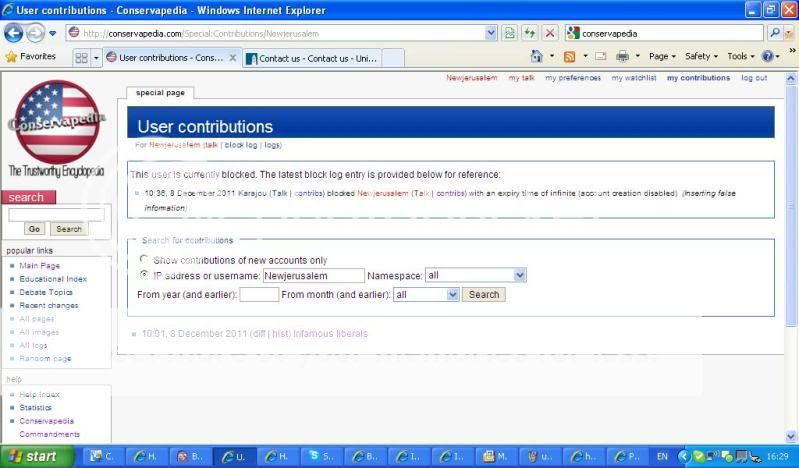Image resolution: width=799 pixels, height=468 pixels.
Task: Open the Debate Topics link
Action: point(46,292)
